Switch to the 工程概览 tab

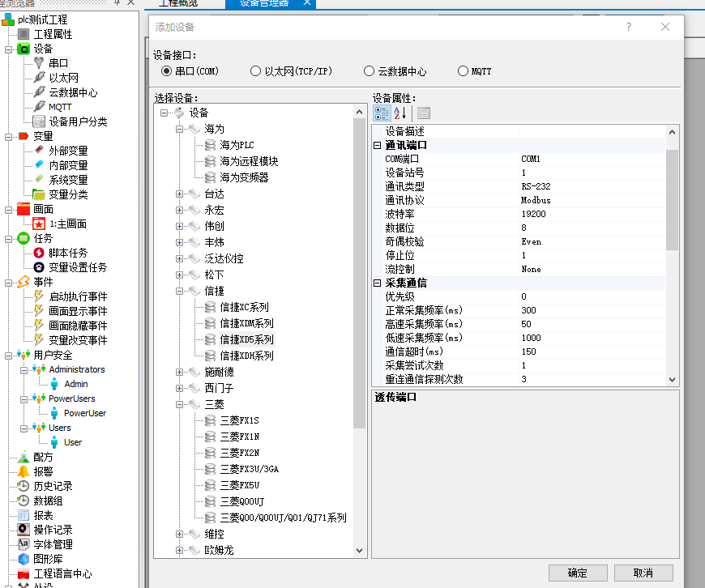[178, 3]
